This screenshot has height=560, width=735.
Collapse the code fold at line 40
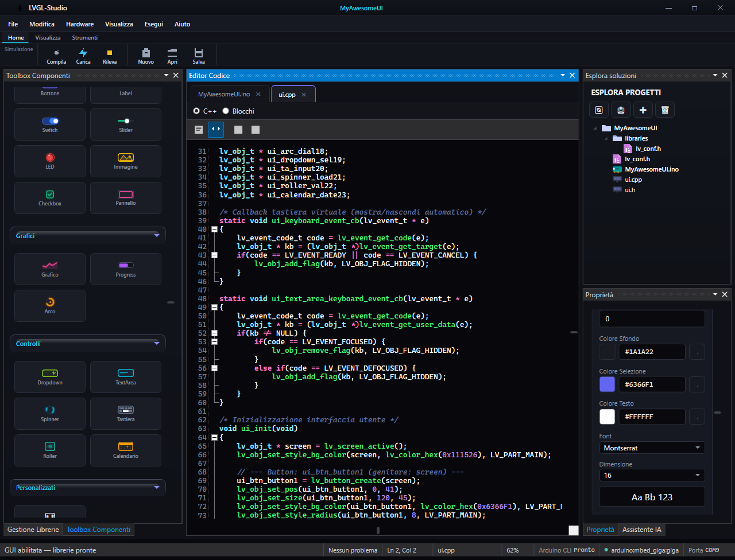[215, 229]
